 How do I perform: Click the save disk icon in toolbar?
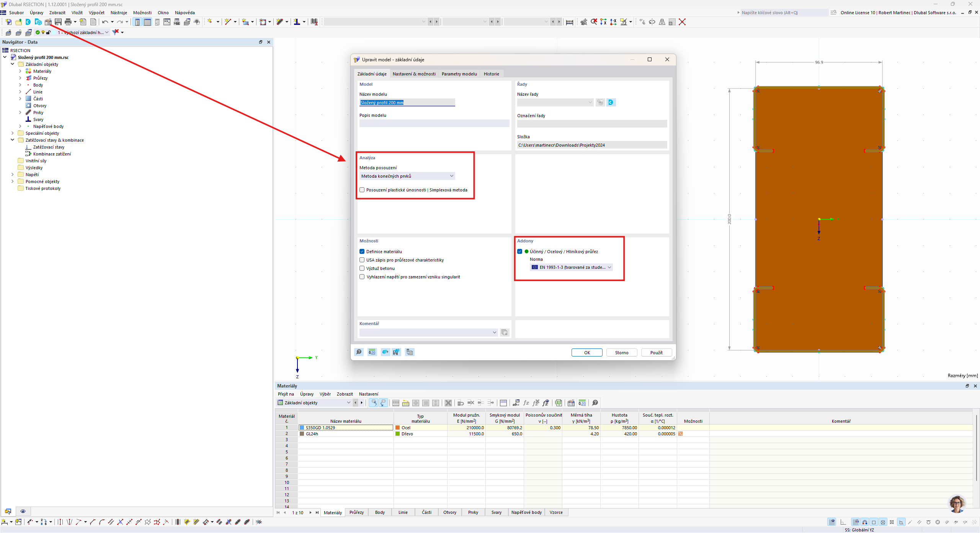[x=58, y=22]
